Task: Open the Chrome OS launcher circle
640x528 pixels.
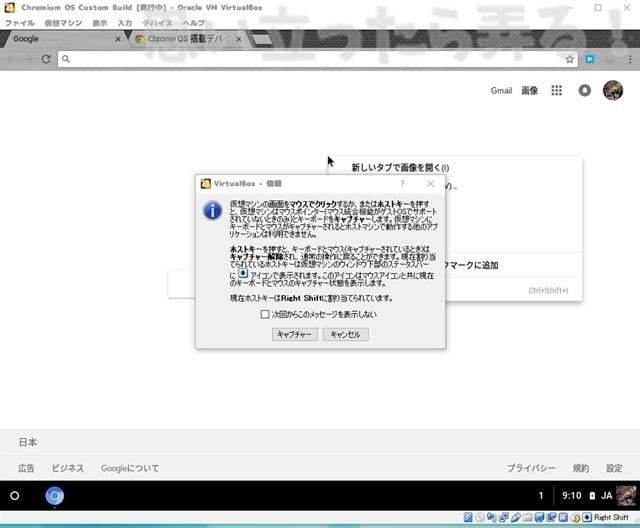Action: 14,496
